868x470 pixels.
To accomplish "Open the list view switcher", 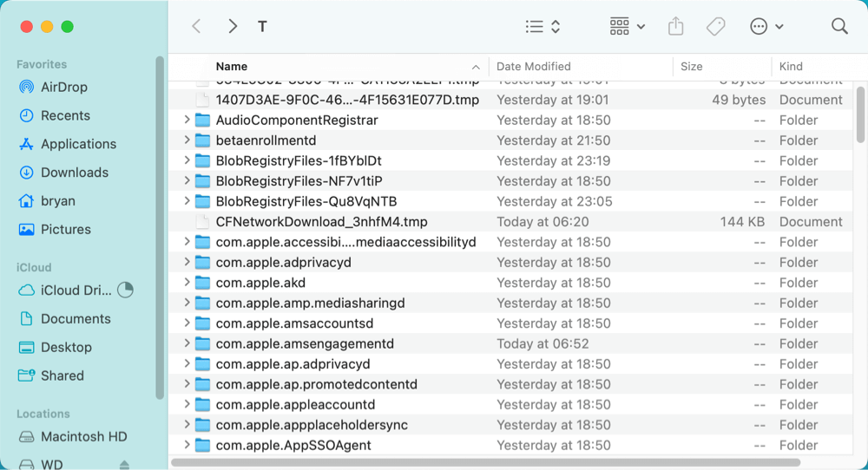I will point(542,26).
